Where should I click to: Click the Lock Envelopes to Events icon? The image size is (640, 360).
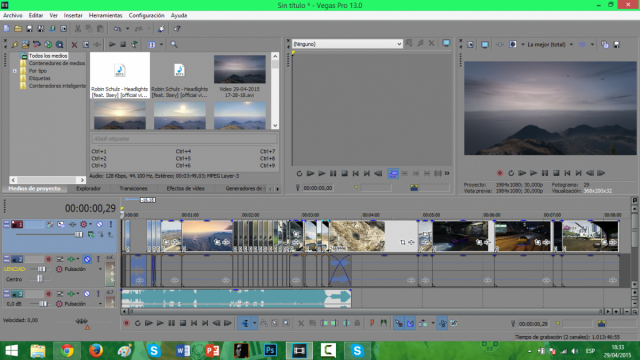[x=442, y=323]
